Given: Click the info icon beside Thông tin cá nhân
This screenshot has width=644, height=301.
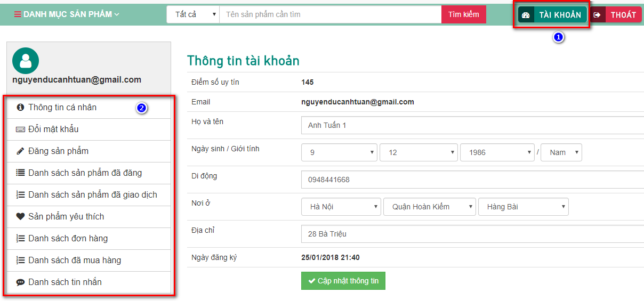Looking at the screenshot, I should tap(21, 107).
